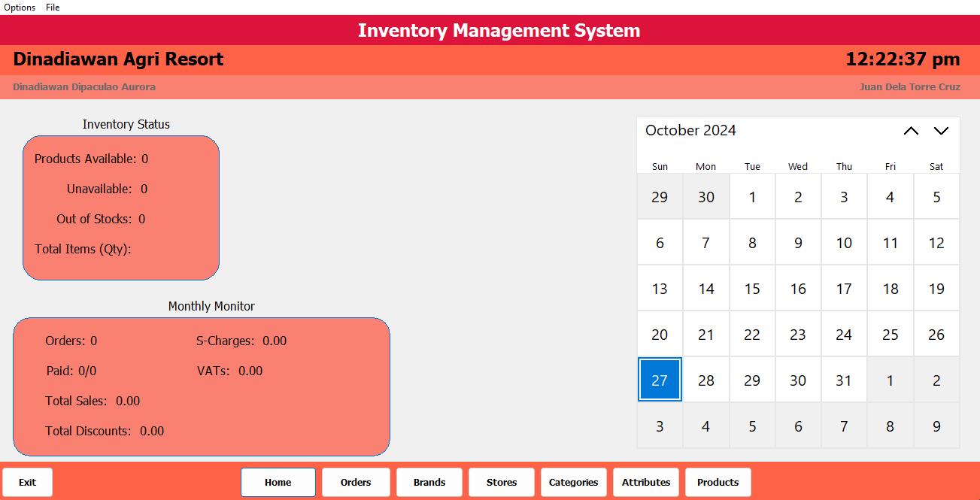Viewport: 980px width, 500px height.
Task: Select October 27 on the calendar
Action: click(x=660, y=380)
